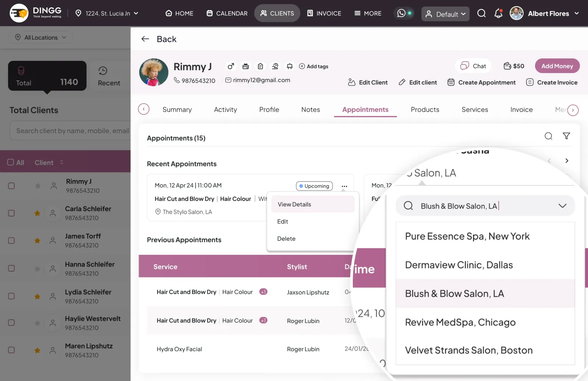Check the James Torff checkbox

click(x=11, y=240)
